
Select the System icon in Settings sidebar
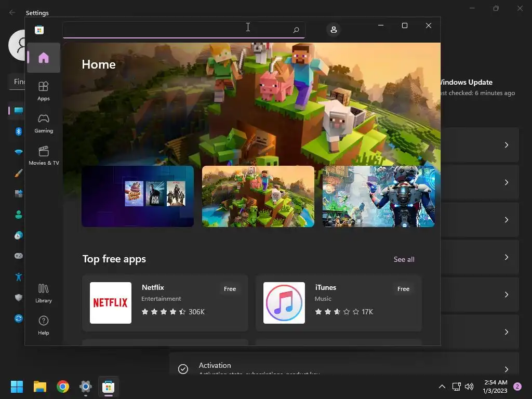click(18, 110)
